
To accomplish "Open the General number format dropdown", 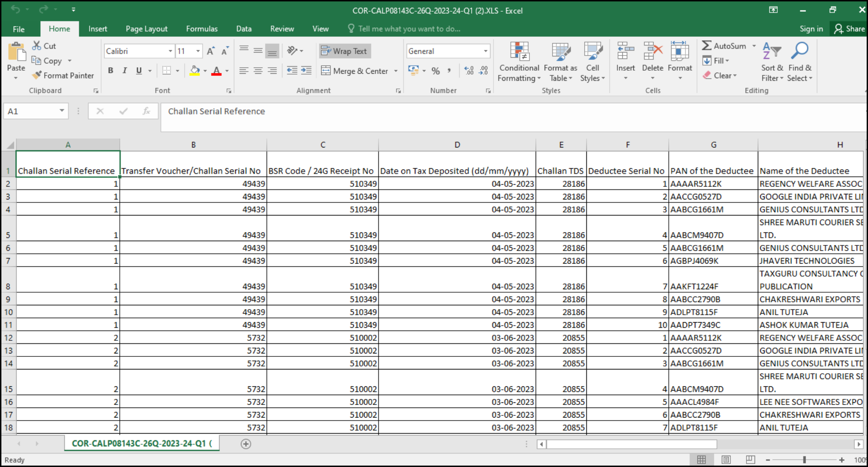I will pyautogui.click(x=486, y=51).
